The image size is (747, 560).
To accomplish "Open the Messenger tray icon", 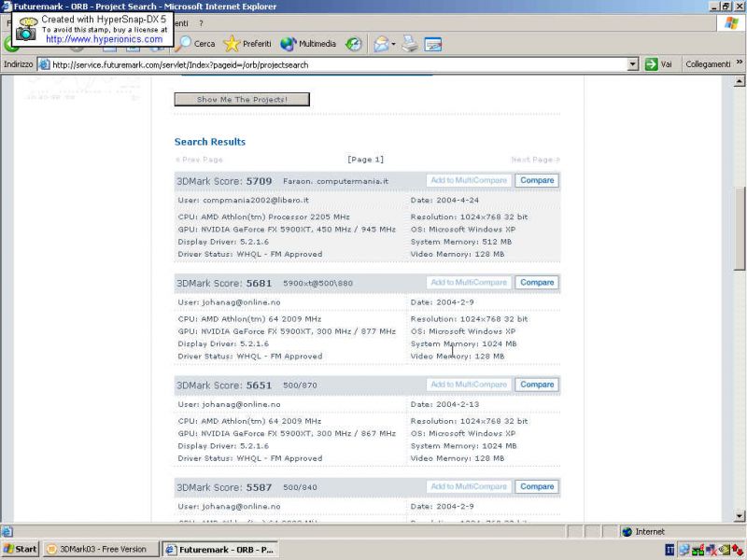I will 684,550.
